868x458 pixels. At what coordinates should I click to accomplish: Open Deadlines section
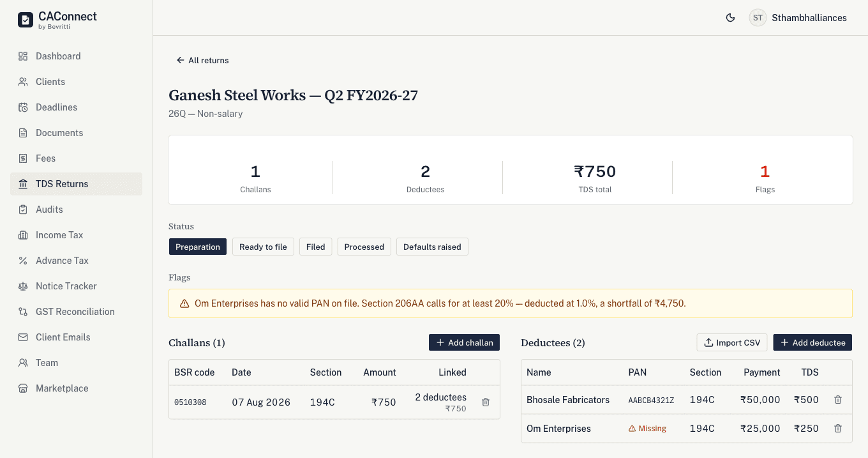76,107
